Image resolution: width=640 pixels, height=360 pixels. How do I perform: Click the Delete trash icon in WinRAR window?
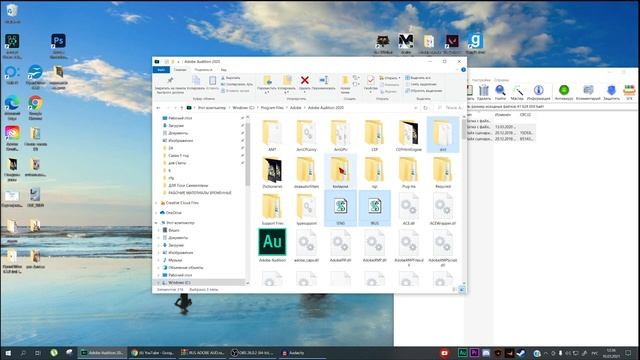coord(484,90)
